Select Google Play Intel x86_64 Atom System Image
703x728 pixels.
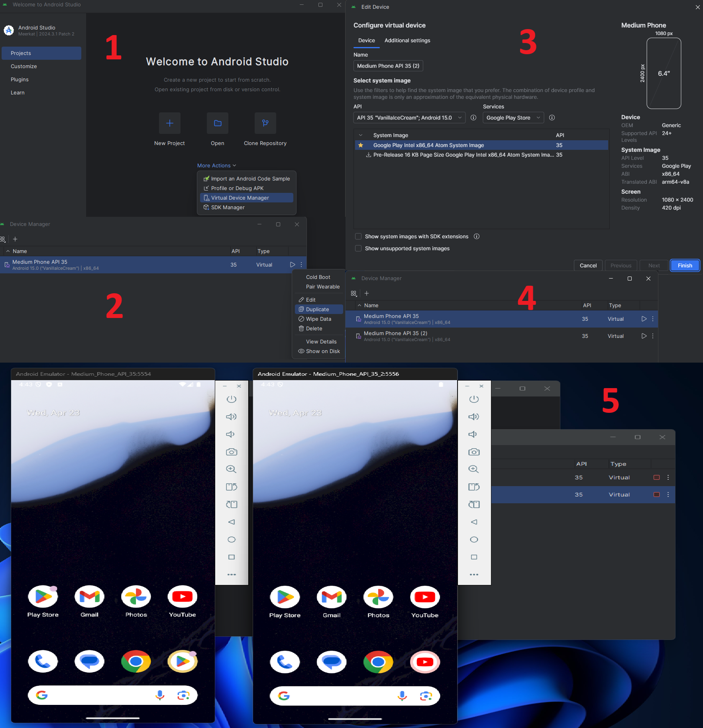click(x=481, y=145)
